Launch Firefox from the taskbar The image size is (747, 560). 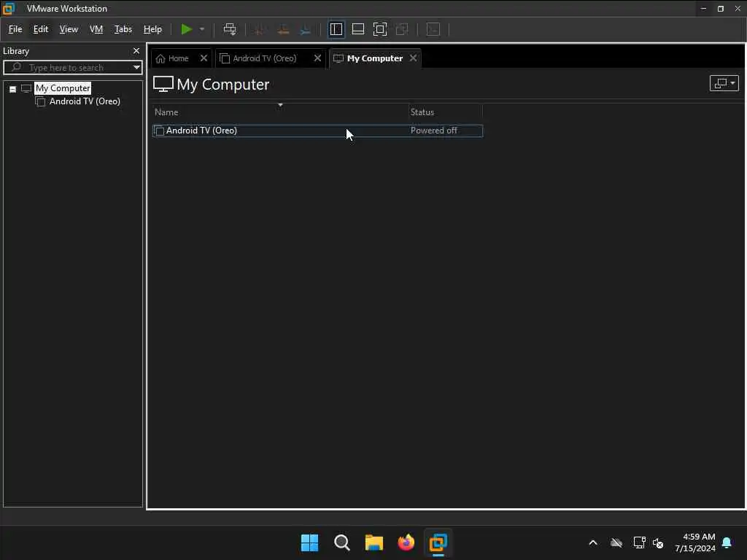click(406, 542)
